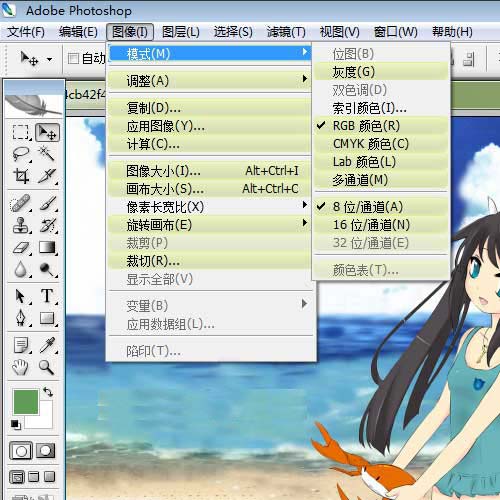
Task: Select the Notes tool
Action: pos(21,345)
